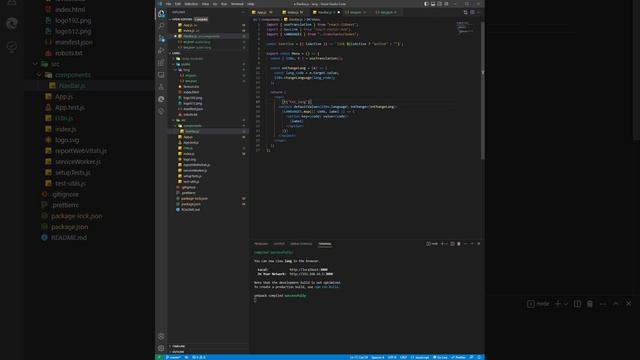640x360 pixels.
Task: Switch to the App.js editor tab
Action: [262, 12]
